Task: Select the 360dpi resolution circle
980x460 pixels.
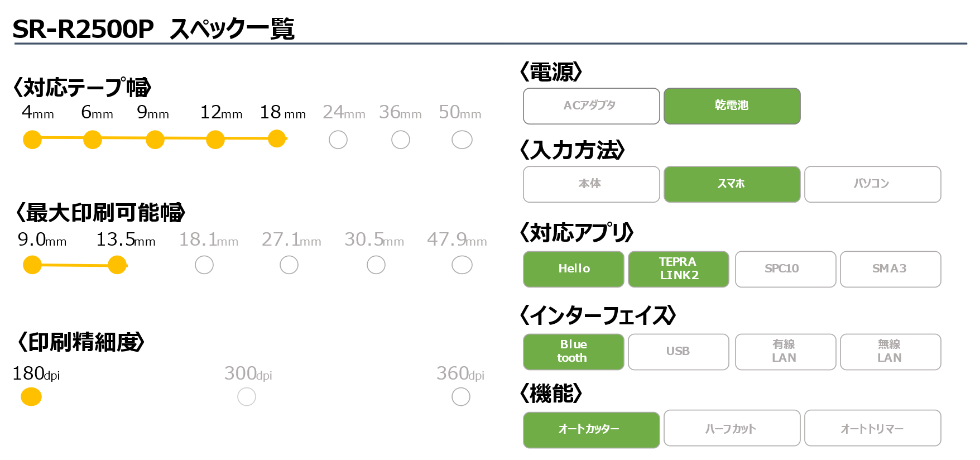Action: coord(461,397)
